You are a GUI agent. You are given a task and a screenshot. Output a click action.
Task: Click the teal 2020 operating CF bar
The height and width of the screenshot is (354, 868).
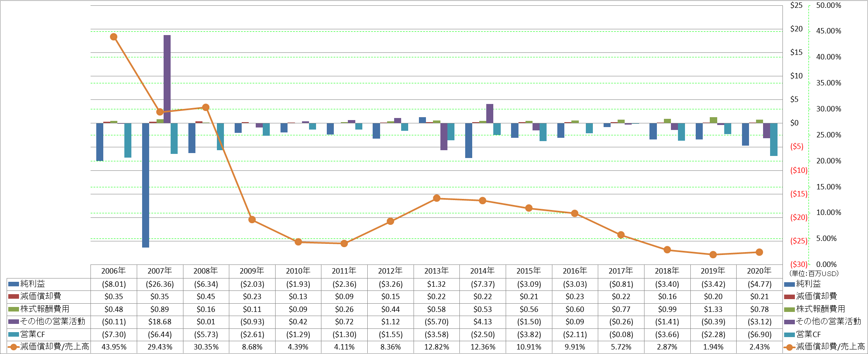click(x=773, y=139)
